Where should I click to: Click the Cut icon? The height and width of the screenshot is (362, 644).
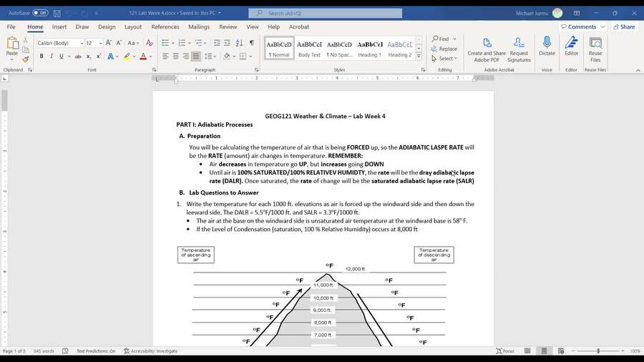(26, 40)
